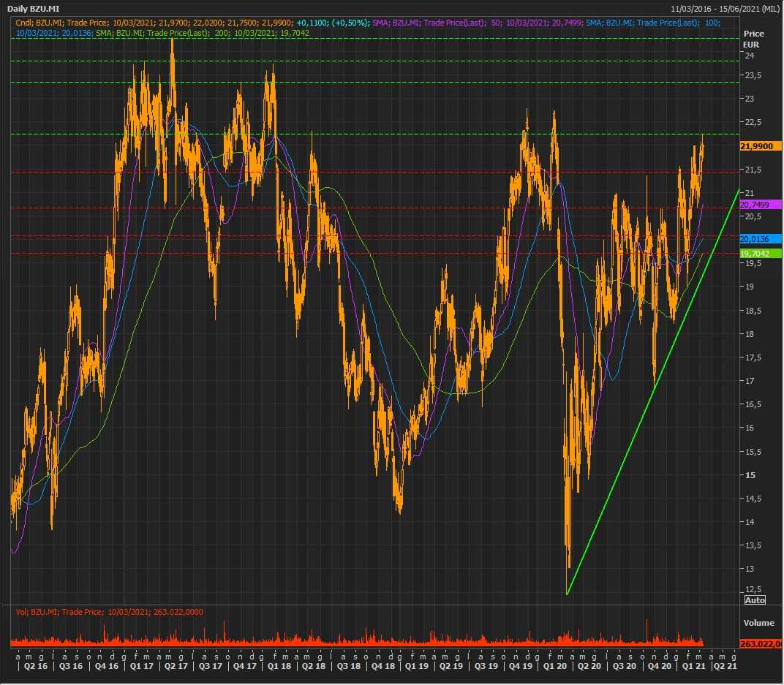The width and height of the screenshot is (784, 685).
Task: Click the Q4 16 quarter label
Action: click(x=107, y=666)
